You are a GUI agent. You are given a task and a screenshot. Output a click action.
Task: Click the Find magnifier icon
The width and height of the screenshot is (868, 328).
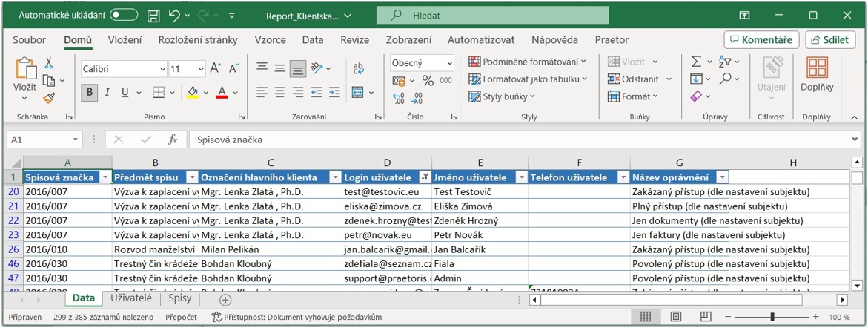[x=726, y=79]
